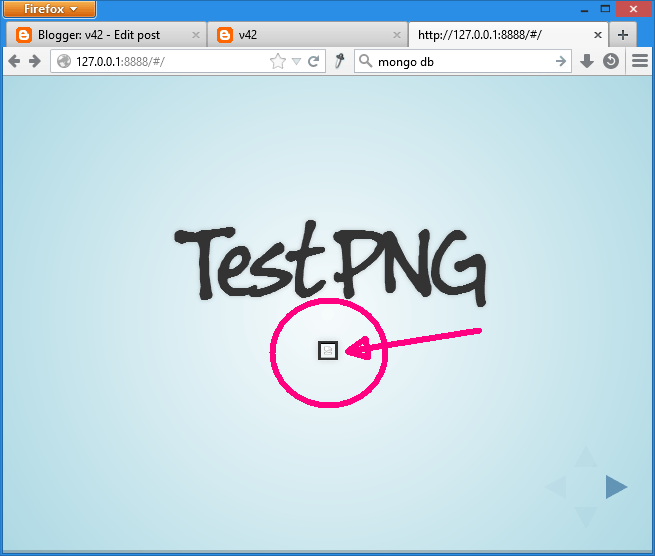Image resolution: width=655 pixels, height=556 pixels.
Task: Click the globe site identity icon
Action: pyautogui.click(x=64, y=62)
